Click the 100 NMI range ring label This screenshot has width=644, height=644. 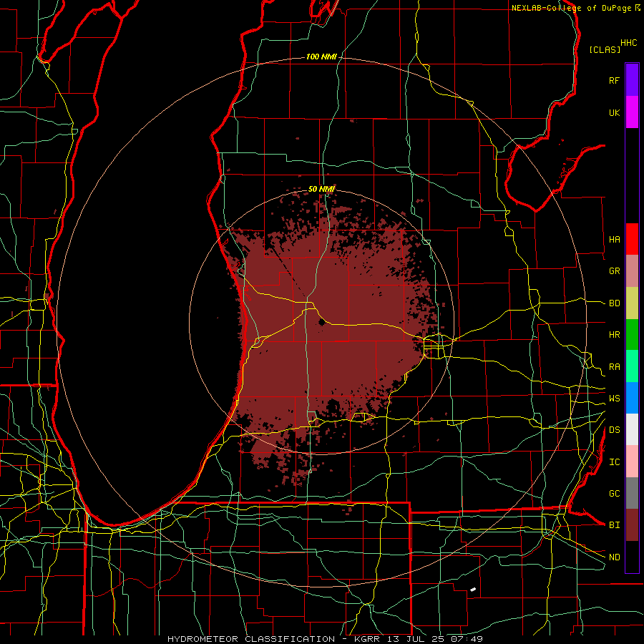[321, 57]
